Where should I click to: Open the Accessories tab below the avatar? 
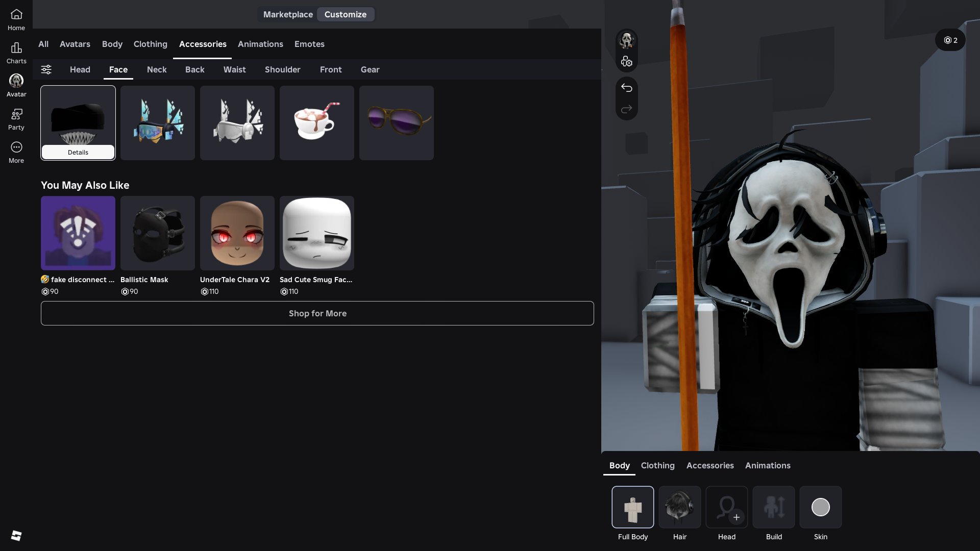pyautogui.click(x=710, y=465)
